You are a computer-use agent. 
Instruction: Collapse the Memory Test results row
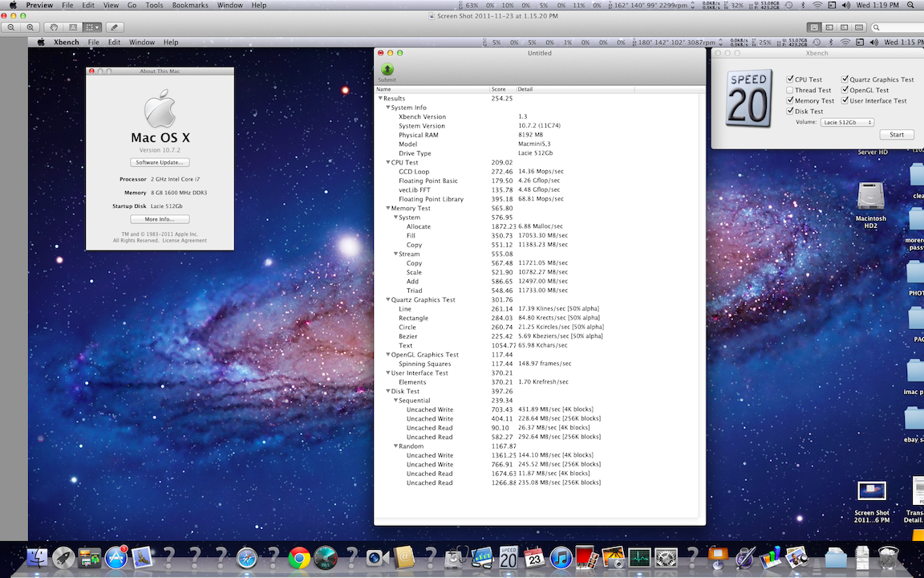coord(387,208)
